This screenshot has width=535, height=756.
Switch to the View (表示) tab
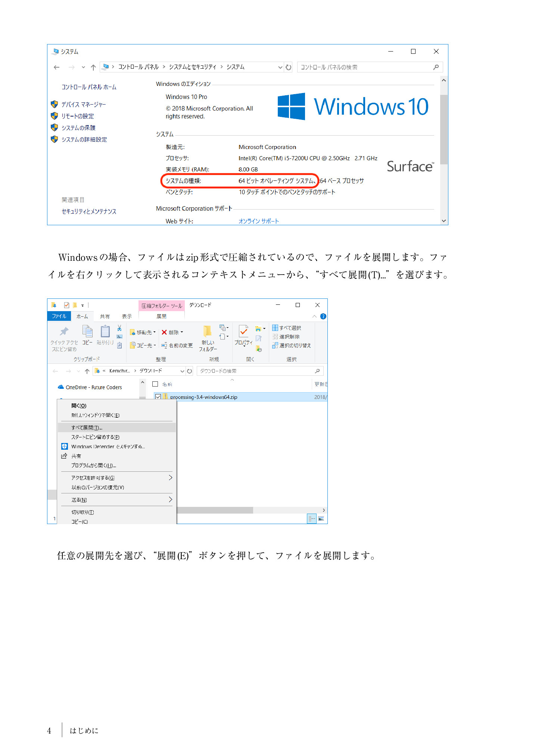pyautogui.click(x=127, y=316)
